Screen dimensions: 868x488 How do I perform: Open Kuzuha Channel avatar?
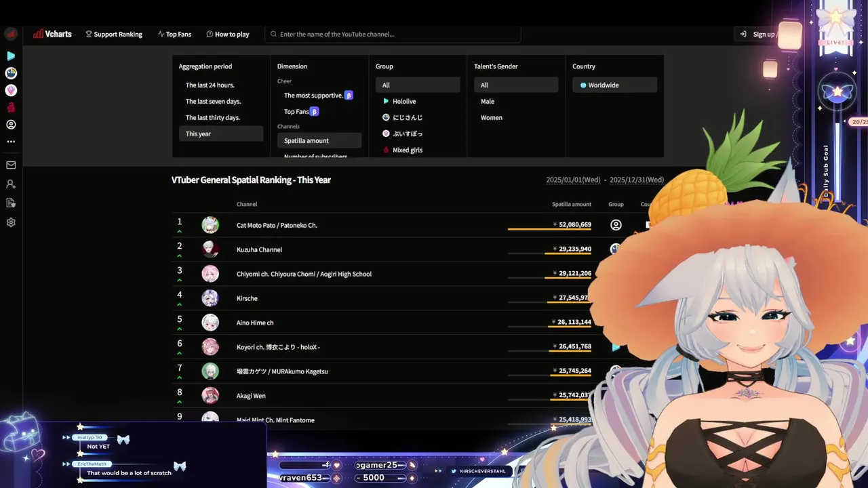(x=210, y=249)
